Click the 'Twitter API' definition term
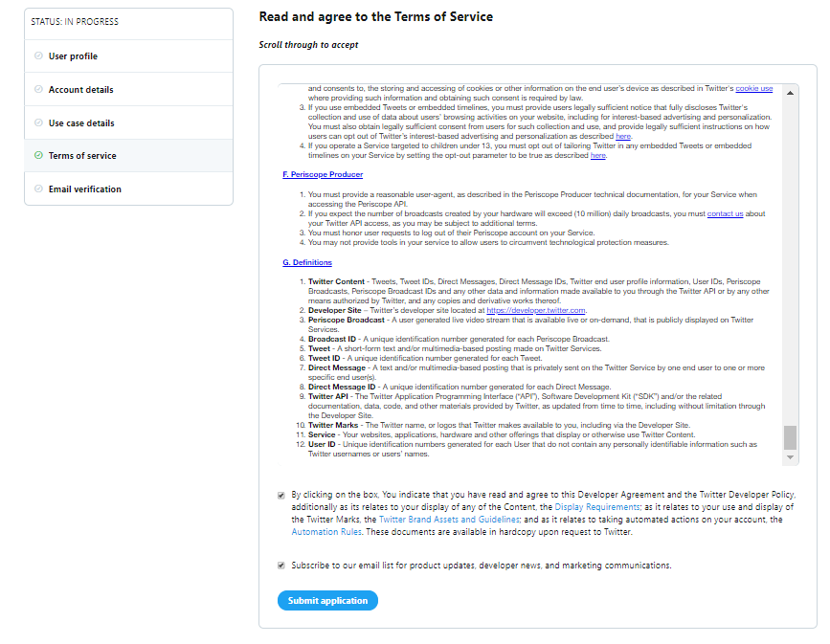 tap(328, 396)
